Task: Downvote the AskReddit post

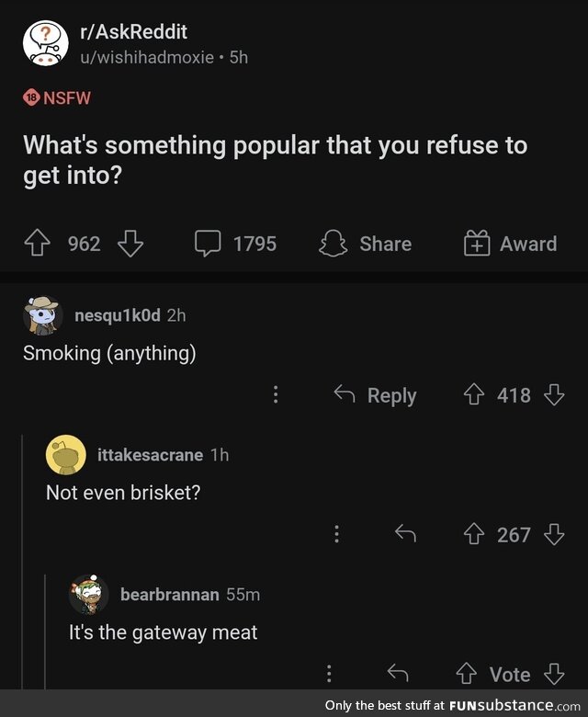Action: coord(130,244)
